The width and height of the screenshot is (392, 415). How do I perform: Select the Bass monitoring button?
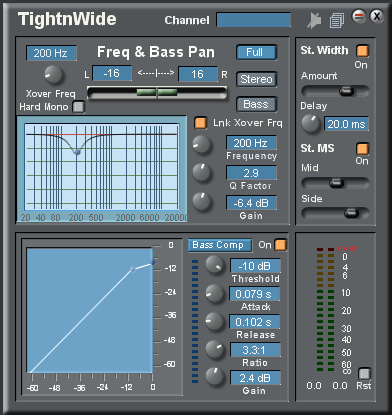257,104
